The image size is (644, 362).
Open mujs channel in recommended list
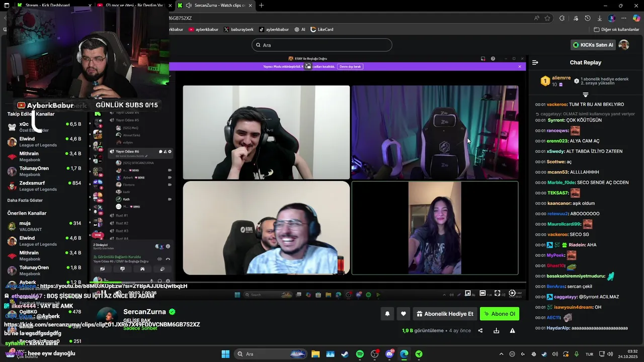point(44,226)
